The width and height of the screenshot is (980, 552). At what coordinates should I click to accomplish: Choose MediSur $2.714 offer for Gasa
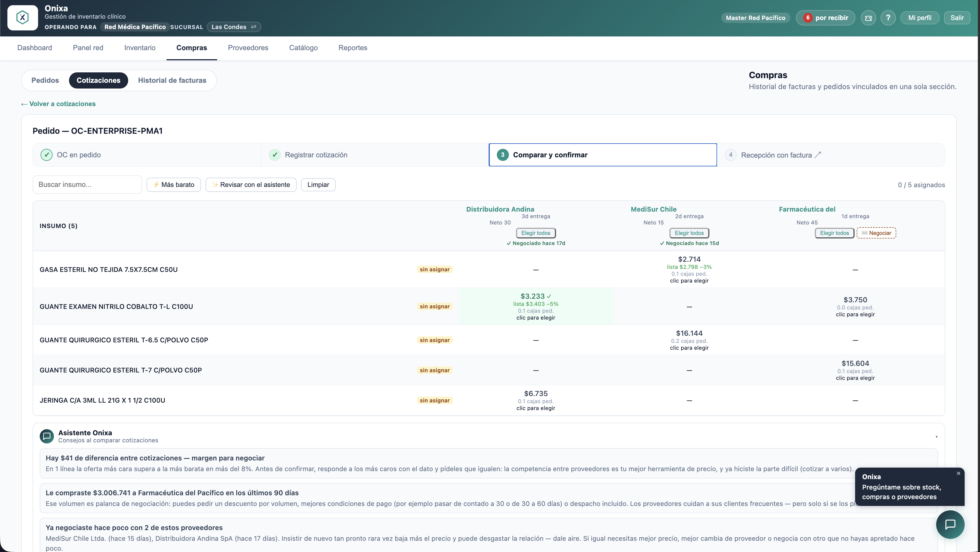coord(689,269)
